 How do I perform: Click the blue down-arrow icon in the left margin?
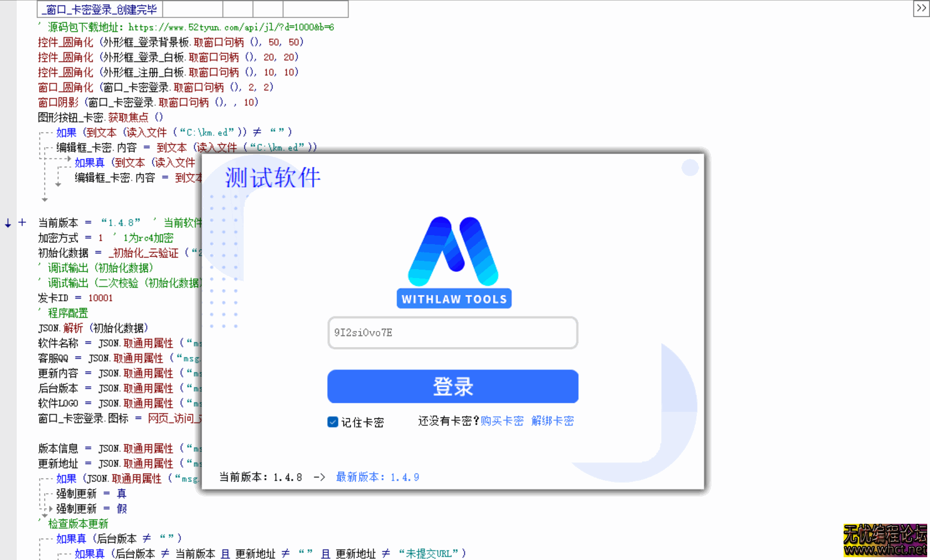pyautogui.click(x=7, y=223)
